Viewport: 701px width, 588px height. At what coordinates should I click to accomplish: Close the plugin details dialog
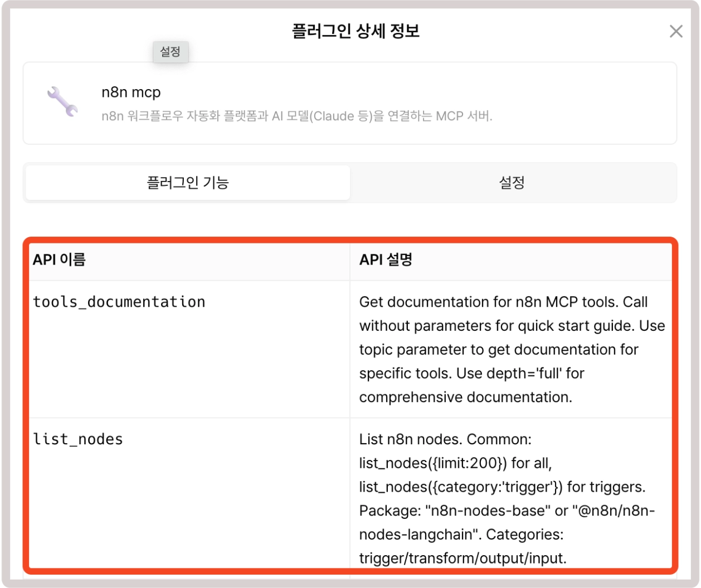point(676,31)
